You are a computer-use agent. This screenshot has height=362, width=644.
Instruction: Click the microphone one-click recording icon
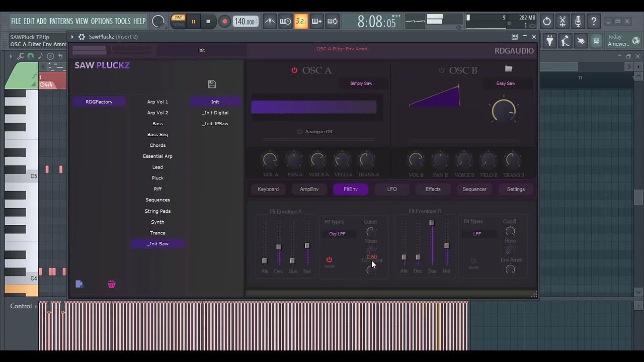(x=578, y=22)
